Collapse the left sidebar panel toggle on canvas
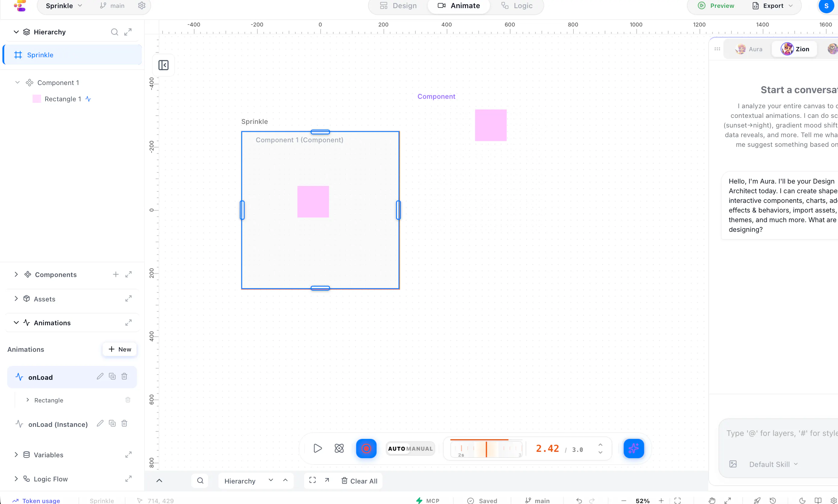Image resolution: width=838 pixels, height=504 pixels. tap(163, 65)
